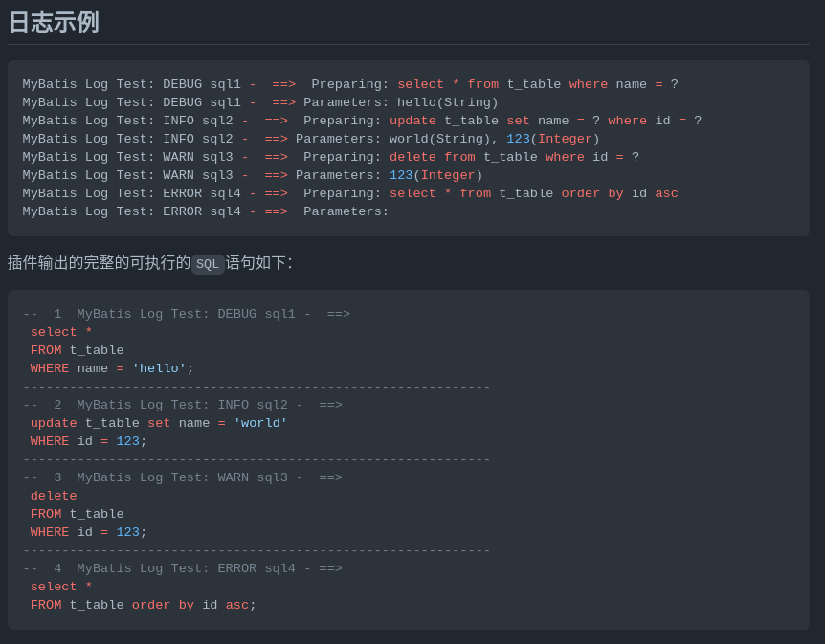Click comment '-- 2 MyBatis Log Test: INFO sql2'
The image size is (825, 644).
(x=183, y=405)
